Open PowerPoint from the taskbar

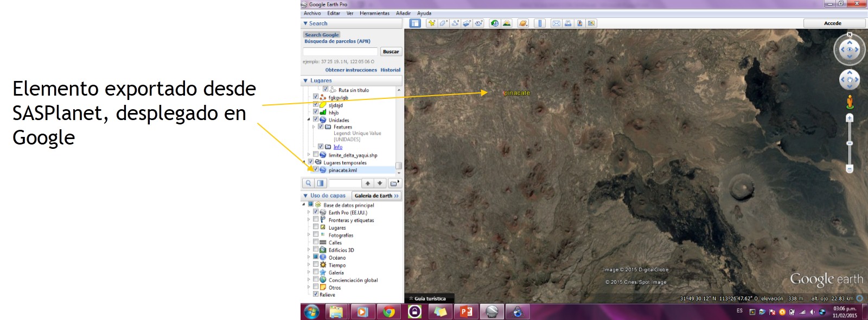coord(466,312)
